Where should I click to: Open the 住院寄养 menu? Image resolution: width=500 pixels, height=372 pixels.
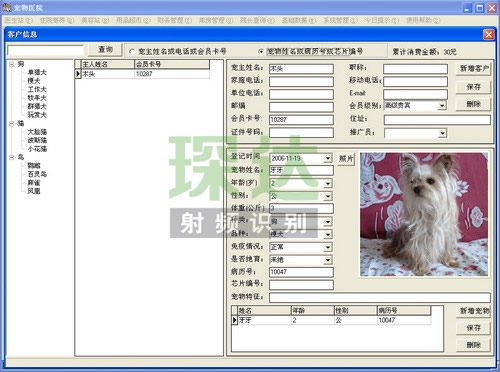click(x=57, y=20)
